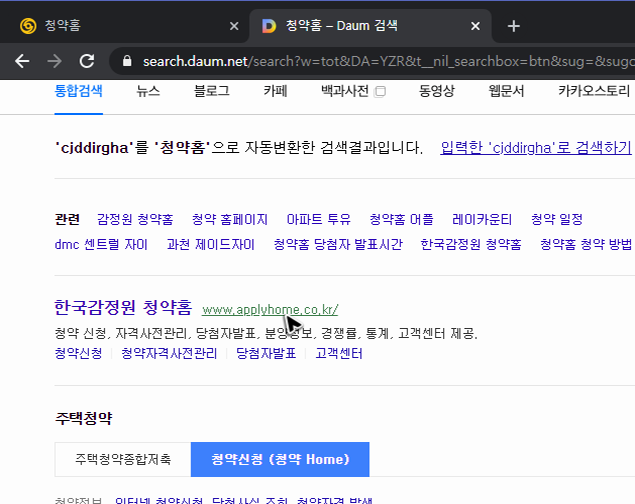
Task: Click the padlock site info icon
Action: (127, 61)
